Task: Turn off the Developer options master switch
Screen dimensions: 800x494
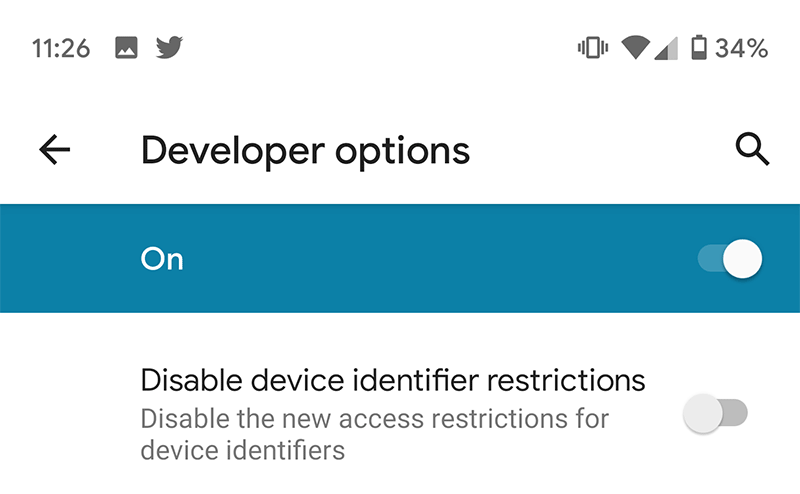Action: click(x=730, y=260)
